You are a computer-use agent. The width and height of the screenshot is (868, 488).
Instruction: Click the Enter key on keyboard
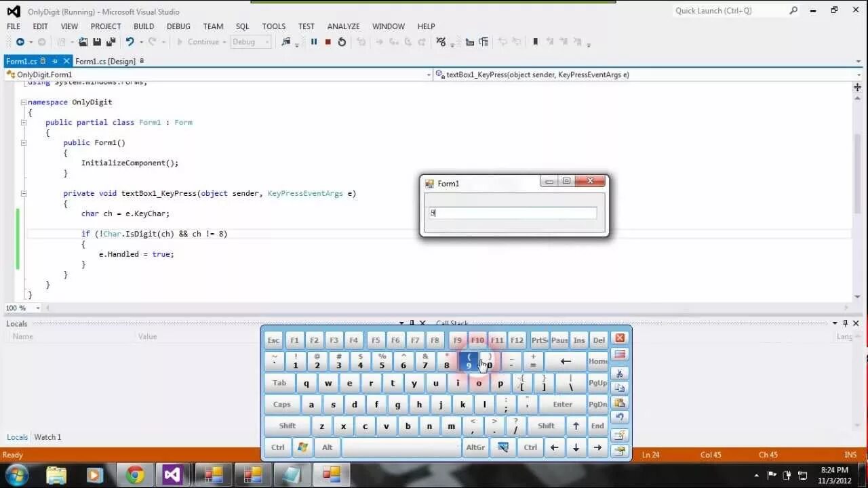(563, 405)
